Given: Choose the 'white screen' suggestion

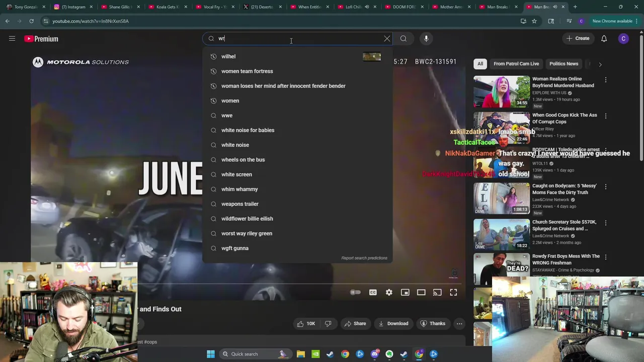Looking at the screenshot, I should (297, 174).
